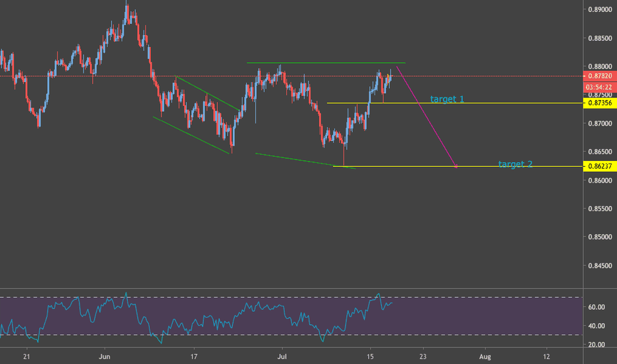Screen dimensions: 617x364
Task: Click the 'Aug' date on time axis
Action: 485,357
